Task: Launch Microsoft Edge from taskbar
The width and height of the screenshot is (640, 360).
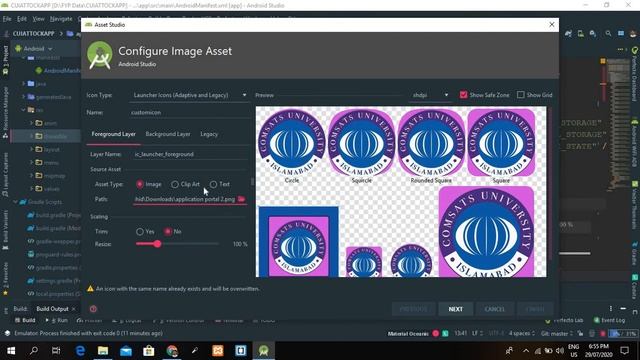Action: click(80, 351)
